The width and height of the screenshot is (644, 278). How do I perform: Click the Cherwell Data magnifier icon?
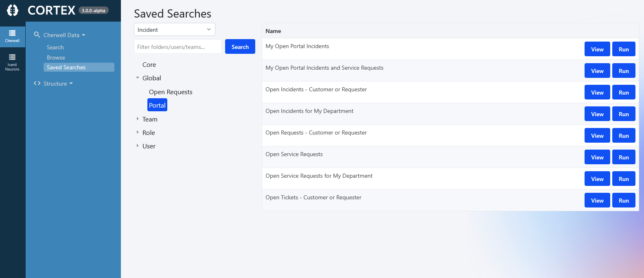click(x=37, y=35)
